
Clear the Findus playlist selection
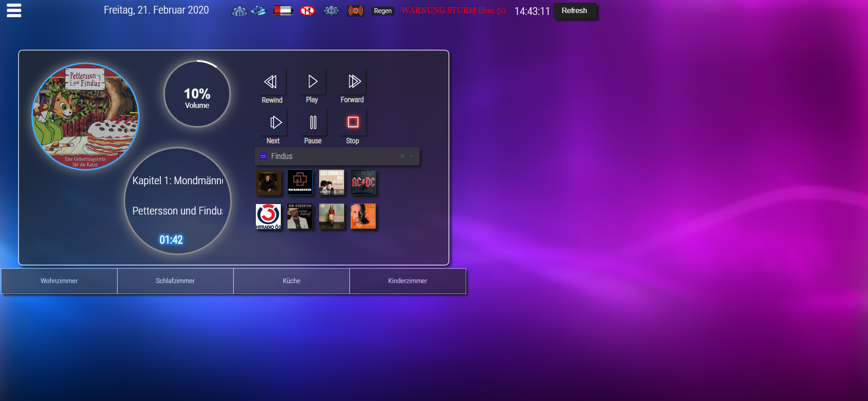pos(402,156)
